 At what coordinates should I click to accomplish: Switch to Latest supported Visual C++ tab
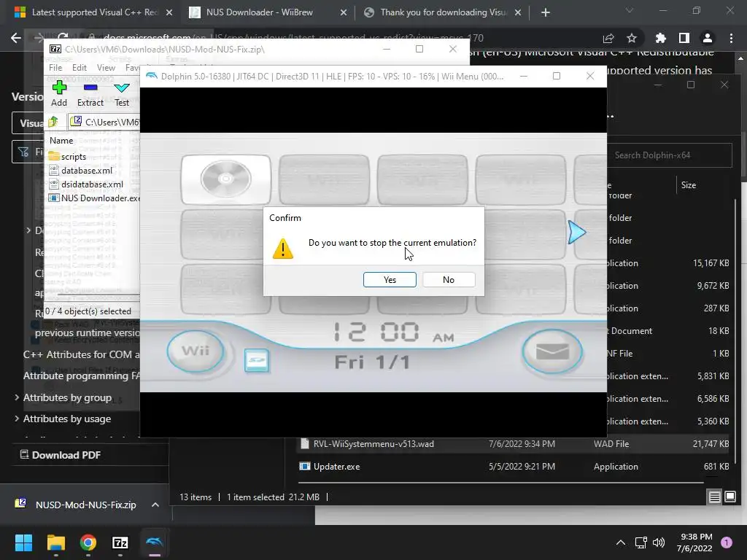pyautogui.click(x=93, y=12)
